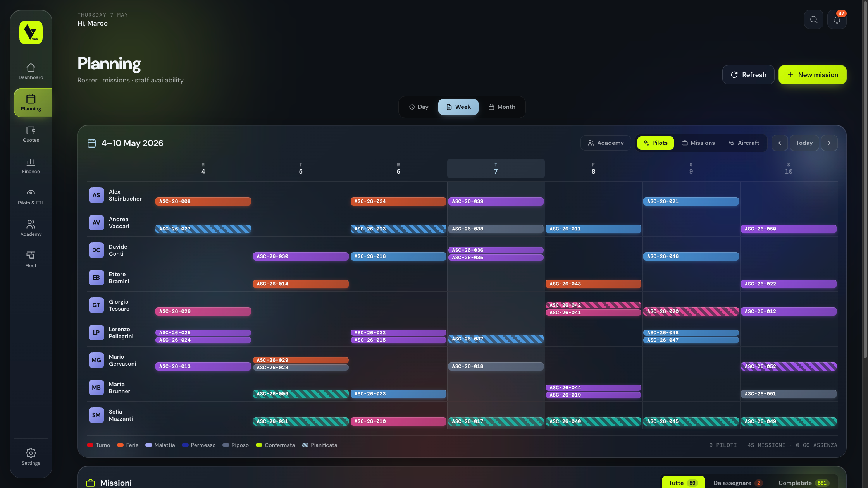Open Fleet in sidebar
This screenshot has height=488, width=868.
tap(31, 259)
